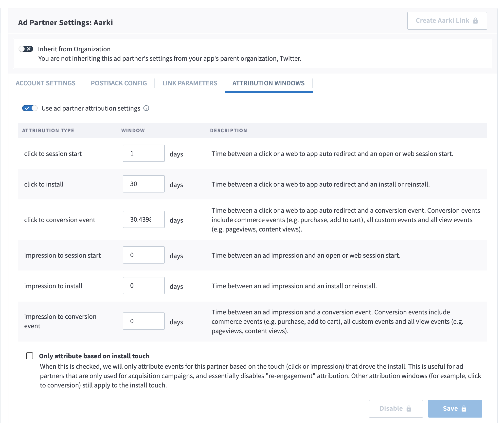The height and width of the screenshot is (423, 504).
Task: Open Account Settings tab
Action: click(x=46, y=83)
